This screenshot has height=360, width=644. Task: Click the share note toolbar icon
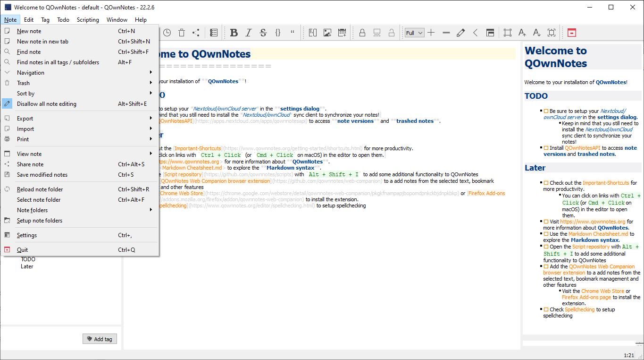[196, 33]
